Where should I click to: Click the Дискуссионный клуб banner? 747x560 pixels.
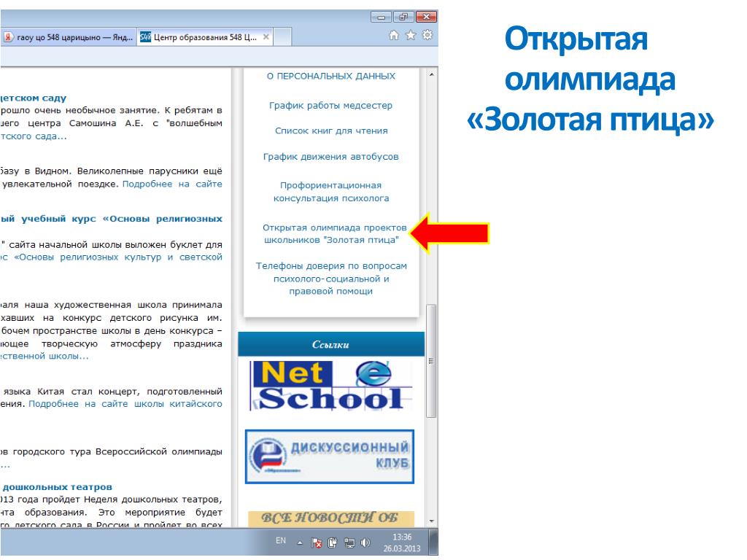pyautogui.click(x=330, y=456)
